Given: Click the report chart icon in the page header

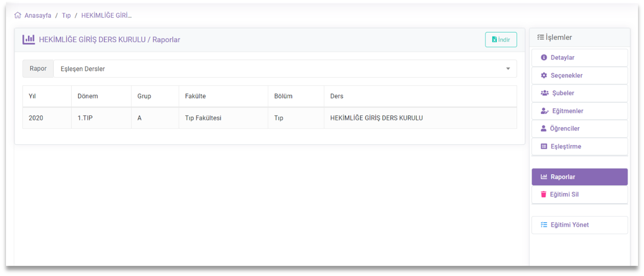Looking at the screenshot, I should tap(29, 40).
